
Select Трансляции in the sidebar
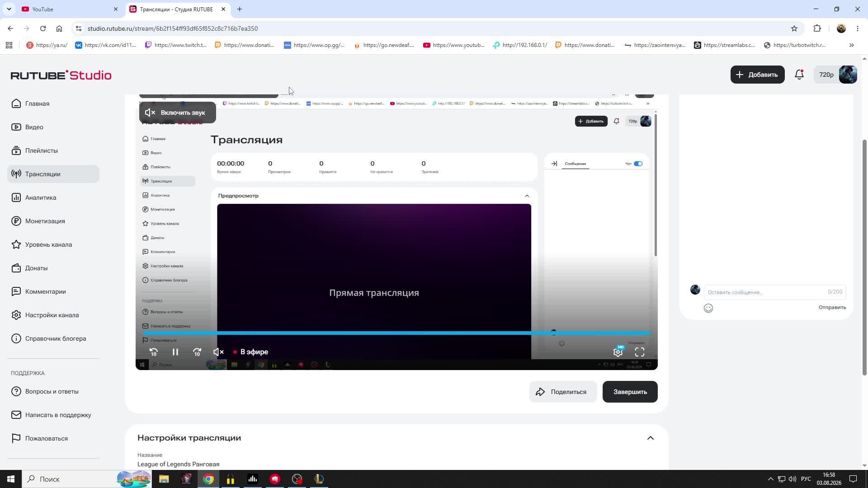click(53, 174)
